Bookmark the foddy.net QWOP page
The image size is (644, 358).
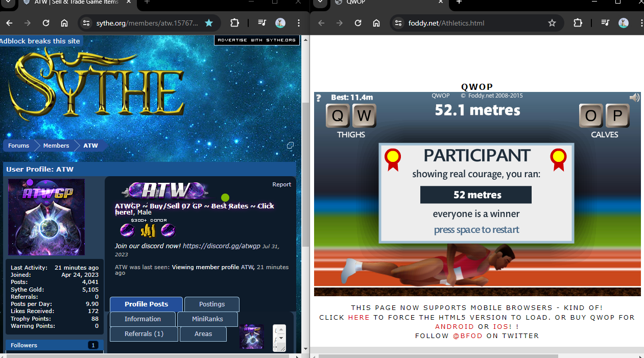(552, 23)
